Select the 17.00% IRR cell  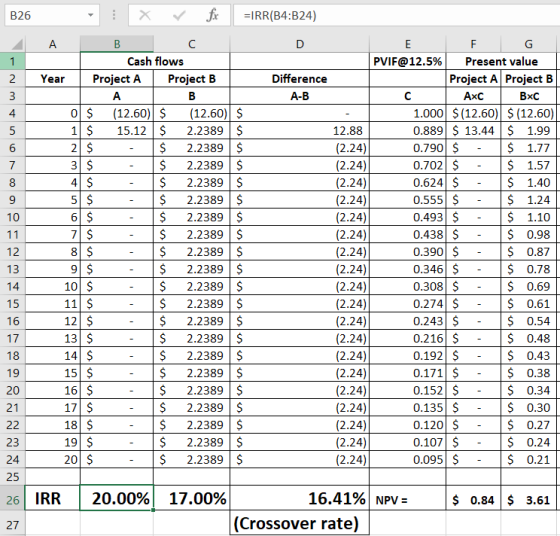(x=192, y=498)
